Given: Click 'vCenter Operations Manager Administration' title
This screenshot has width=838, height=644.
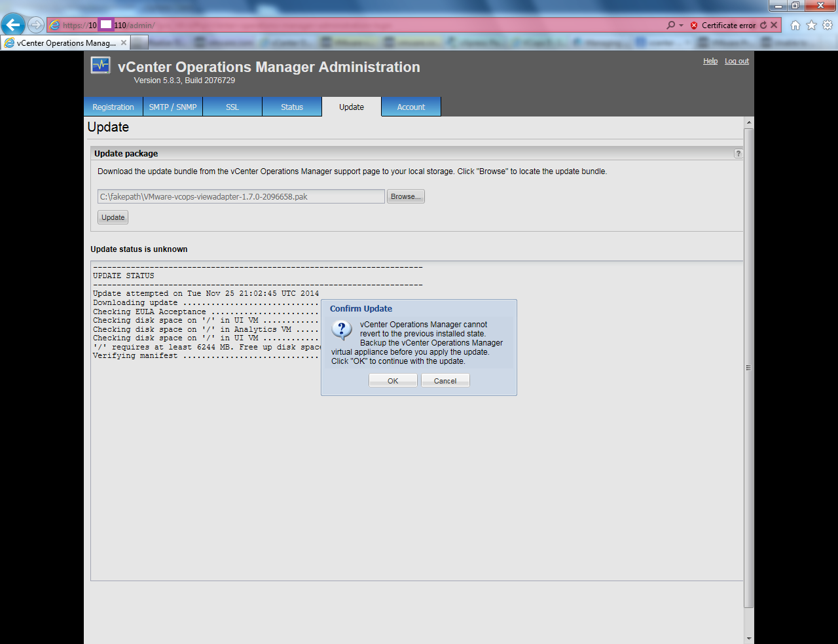Looking at the screenshot, I should tap(269, 67).
